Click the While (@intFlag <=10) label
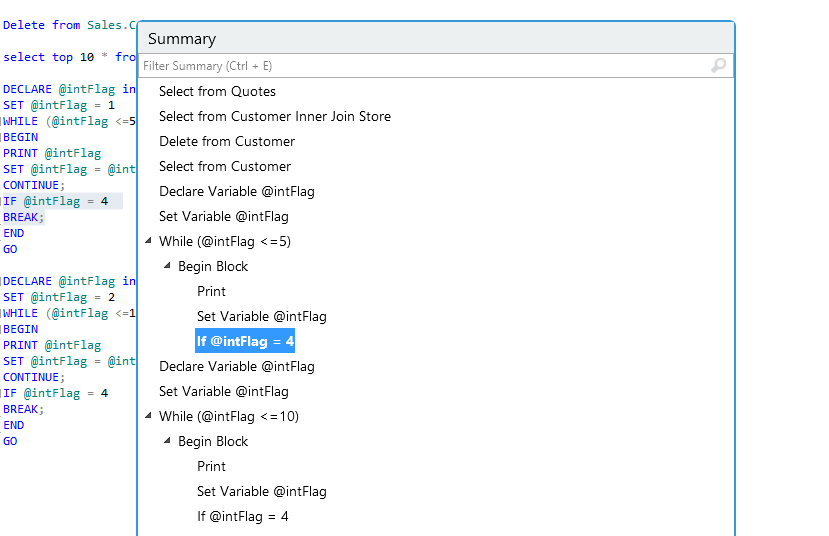This screenshot has height=536, width=829. [x=229, y=416]
